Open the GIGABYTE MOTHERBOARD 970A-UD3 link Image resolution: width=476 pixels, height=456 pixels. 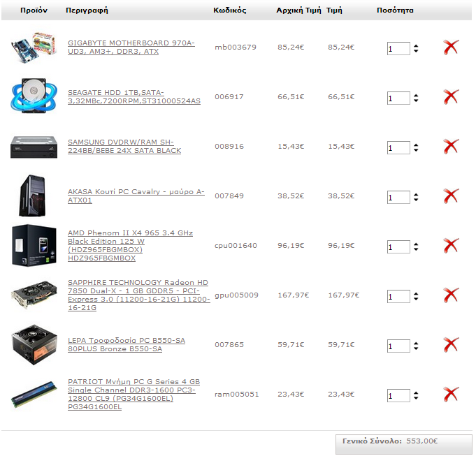click(131, 47)
